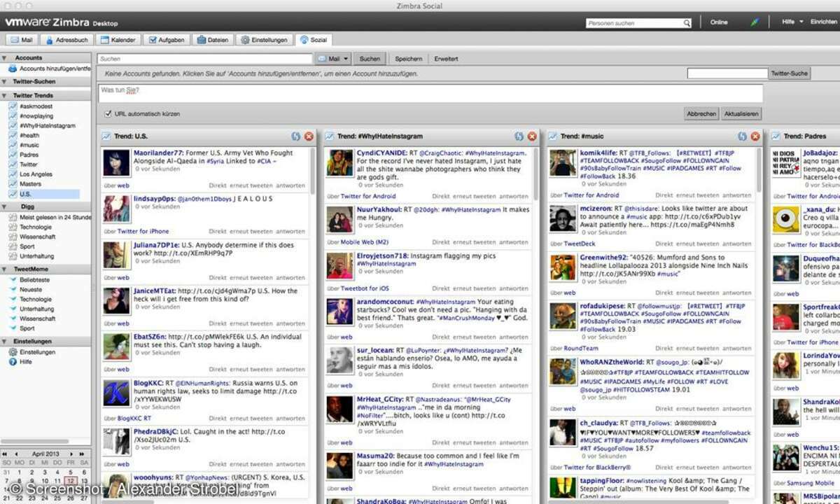Switch to the Aufgaben tab
840x504 pixels.
tap(167, 40)
